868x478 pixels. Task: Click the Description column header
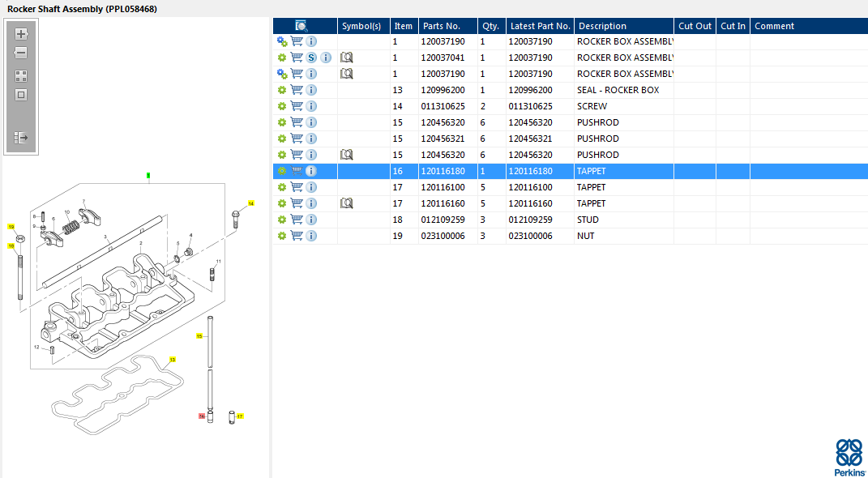tap(602, 26)
